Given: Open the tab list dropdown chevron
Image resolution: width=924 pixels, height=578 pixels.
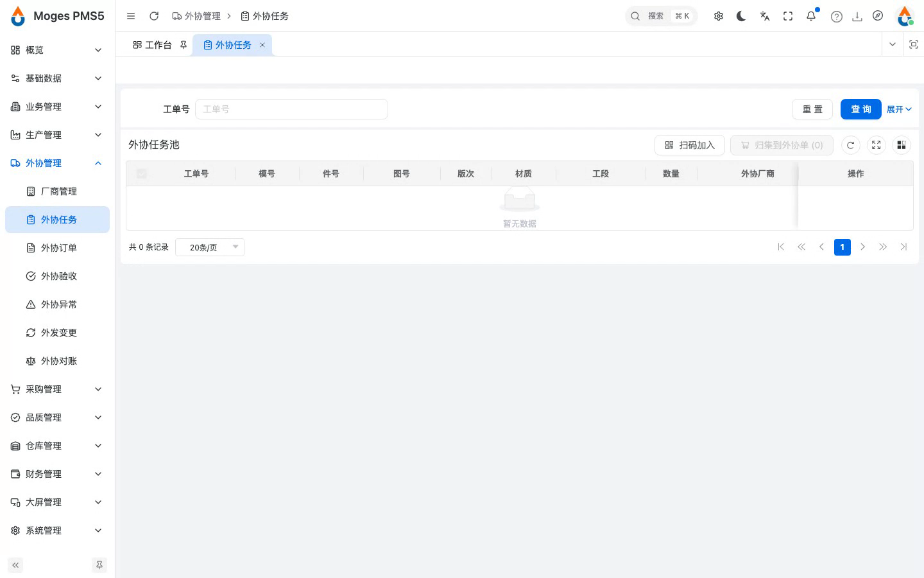Looking at the screenshot, I should (x=893, y=44).
